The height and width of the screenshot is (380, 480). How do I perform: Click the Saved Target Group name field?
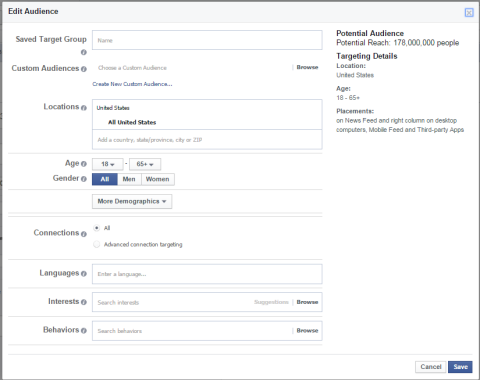coord(207,40)
